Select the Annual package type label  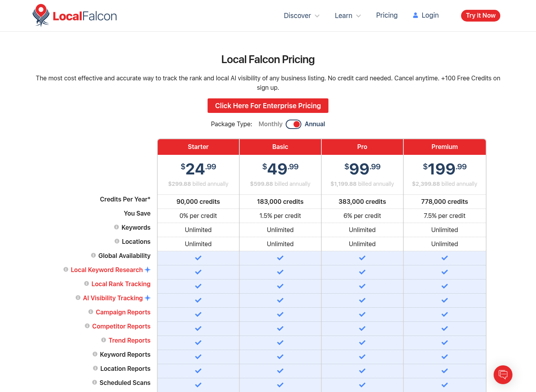[315, 124]
